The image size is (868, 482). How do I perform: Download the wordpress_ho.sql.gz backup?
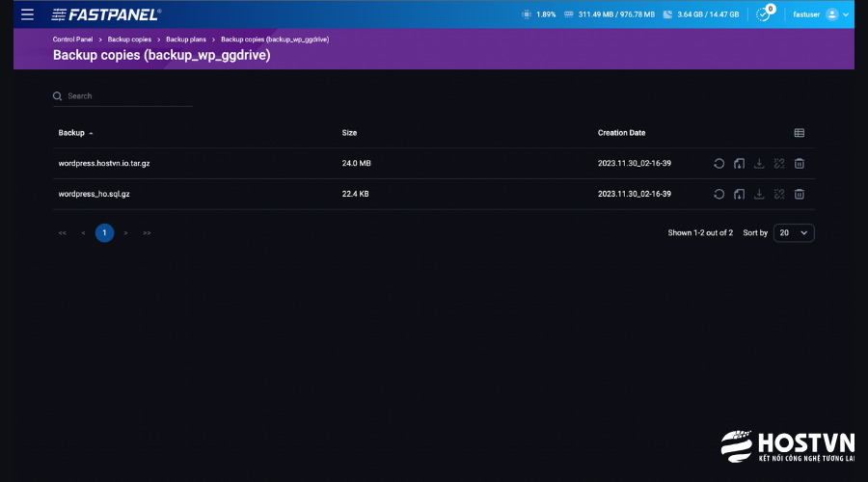pos(759,194)
